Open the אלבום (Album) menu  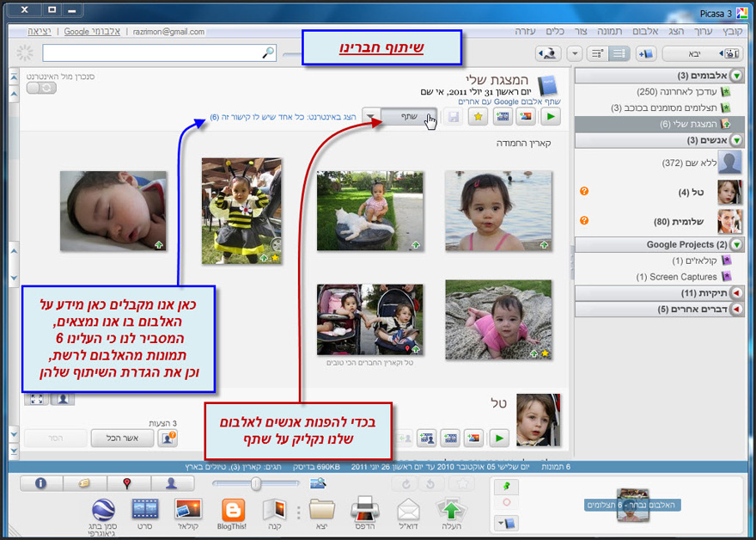pyautogui.click(x=645, y=31)
